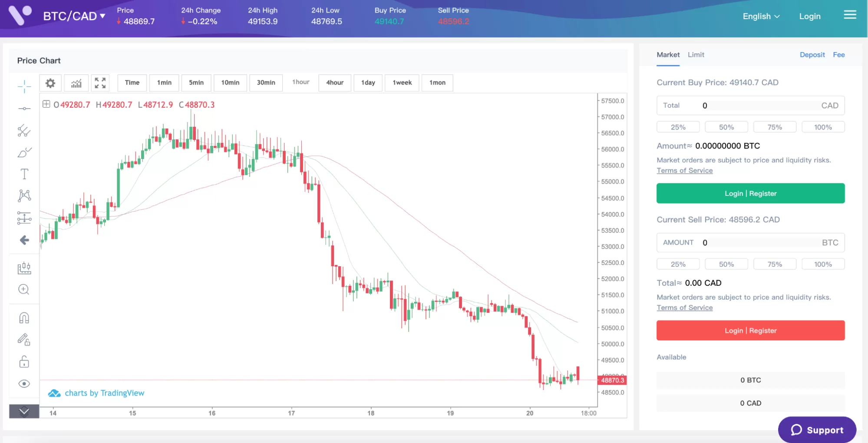Viewport: 868px width, 443px height.
Task: Click the 0 BTC available balance
Action: click(x=750, y=380)
